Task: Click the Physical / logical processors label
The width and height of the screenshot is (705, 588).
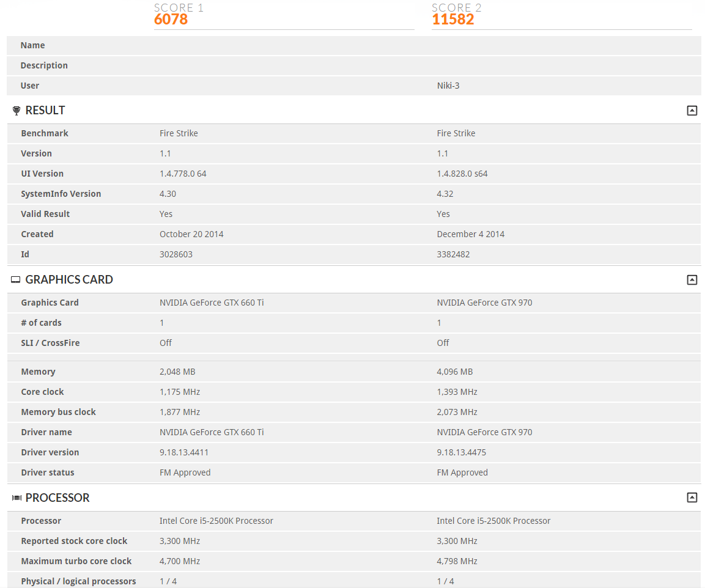Action: click(78, 581)
